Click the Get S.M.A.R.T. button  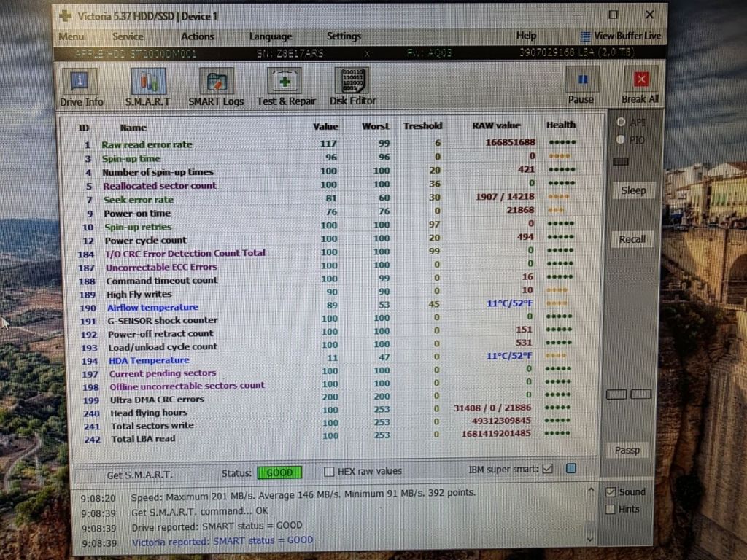(x=139, y=475)
